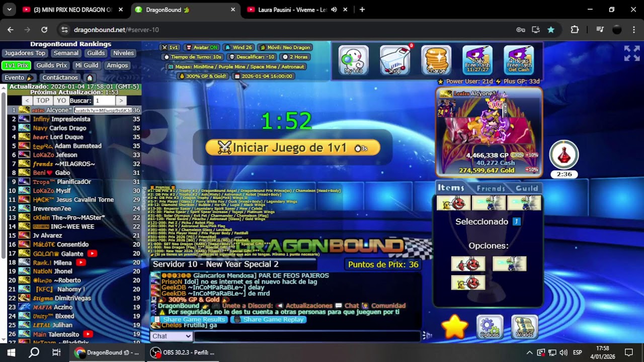The height and width of the screenshot is (362, 644).
Task: Open the My Info icon
Action: [x=353, y=60]
